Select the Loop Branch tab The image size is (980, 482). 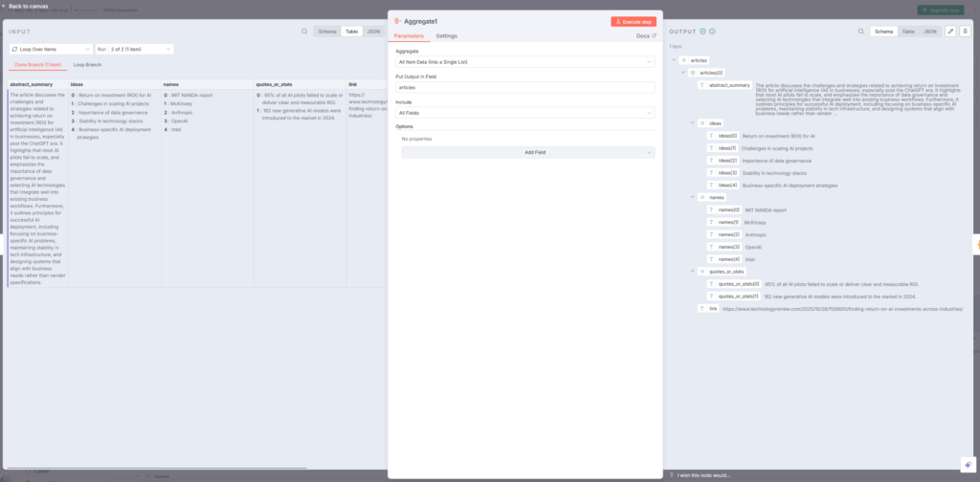click(87, 65)
